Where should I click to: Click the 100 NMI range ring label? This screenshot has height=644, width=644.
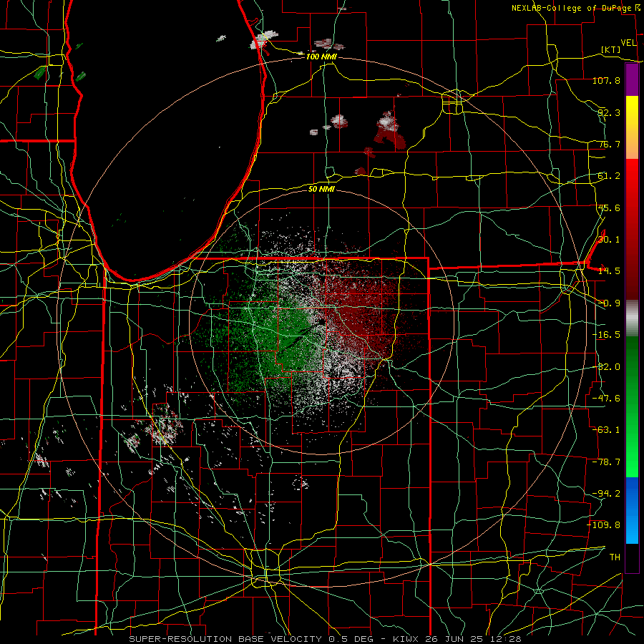[x=321, y=57]
